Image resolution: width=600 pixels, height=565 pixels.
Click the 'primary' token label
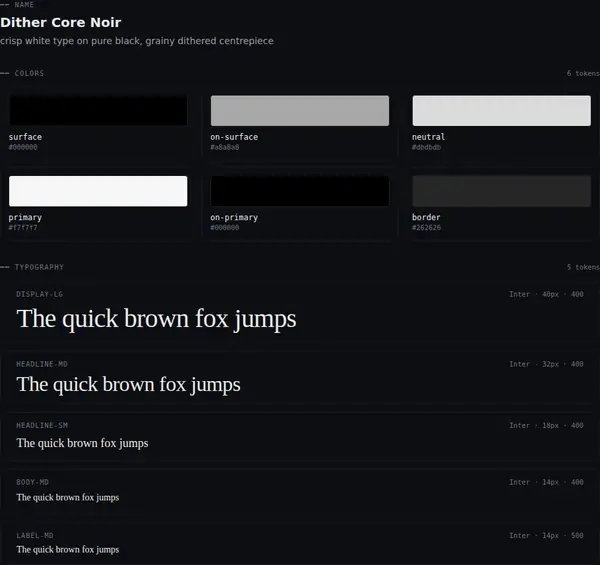tap(25, 218)
